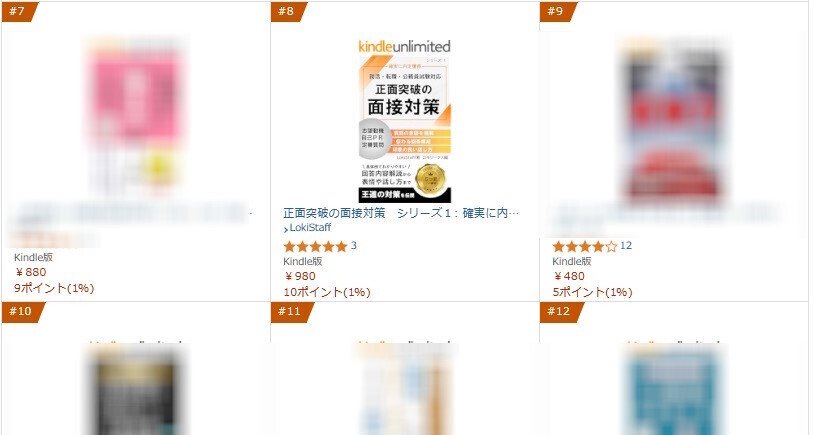Click the #7 rank badge
The height and width of the screenshot is (435, 814).
click(19, 11)
